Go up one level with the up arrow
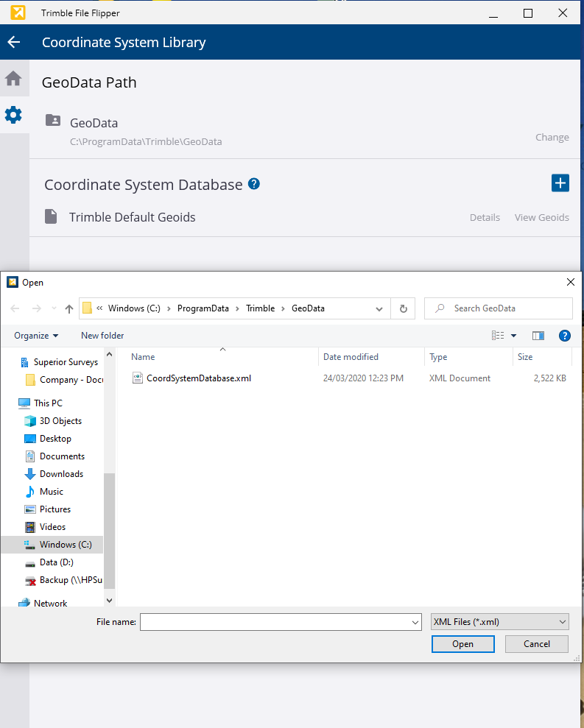 click(x=68, y=308)
